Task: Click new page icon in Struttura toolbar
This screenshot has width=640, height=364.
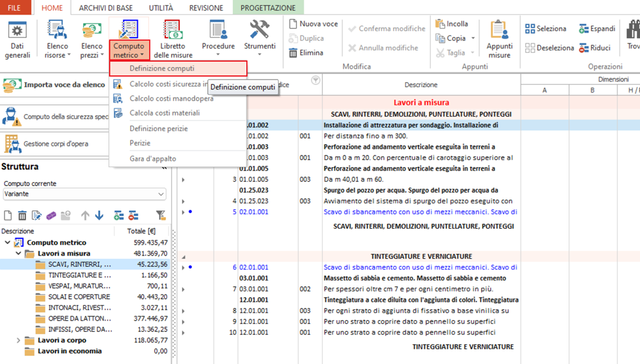Action: [x=8, y=215]
